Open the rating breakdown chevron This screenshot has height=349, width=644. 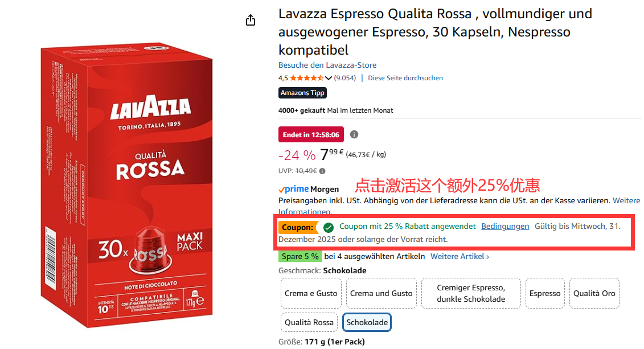click(328, 78)
